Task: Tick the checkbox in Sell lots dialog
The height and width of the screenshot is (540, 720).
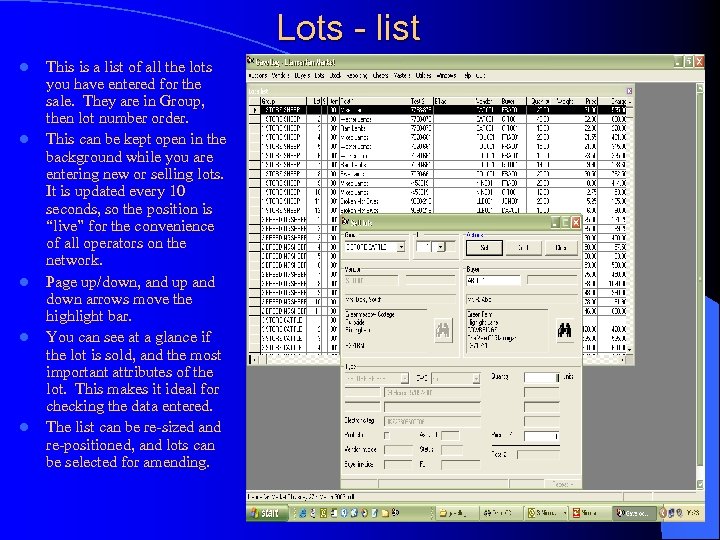Action: click(387, 435)
